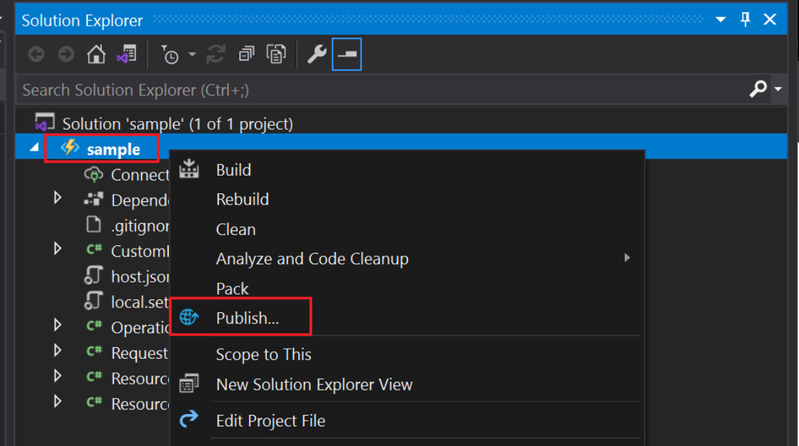Open Properties via the wrench icon
The height and width of the screenshot is (446, 799).
tap(316, 54)
